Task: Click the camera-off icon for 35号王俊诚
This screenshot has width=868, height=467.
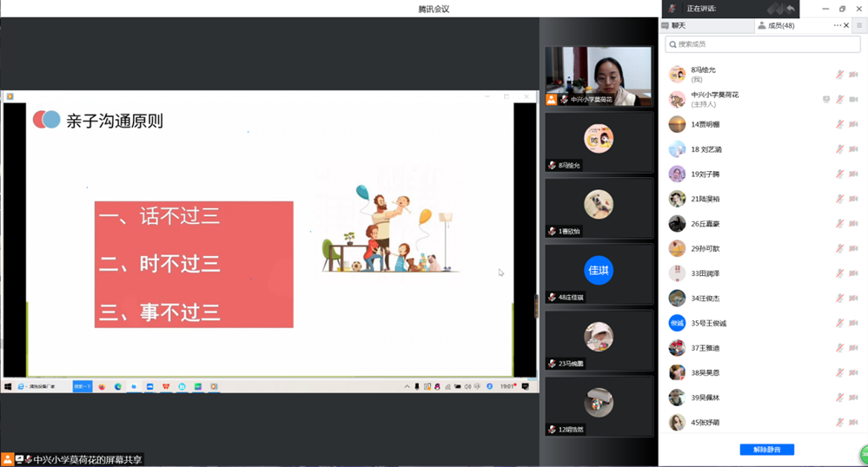Action: pyautogui.click(x=853, y=323)
